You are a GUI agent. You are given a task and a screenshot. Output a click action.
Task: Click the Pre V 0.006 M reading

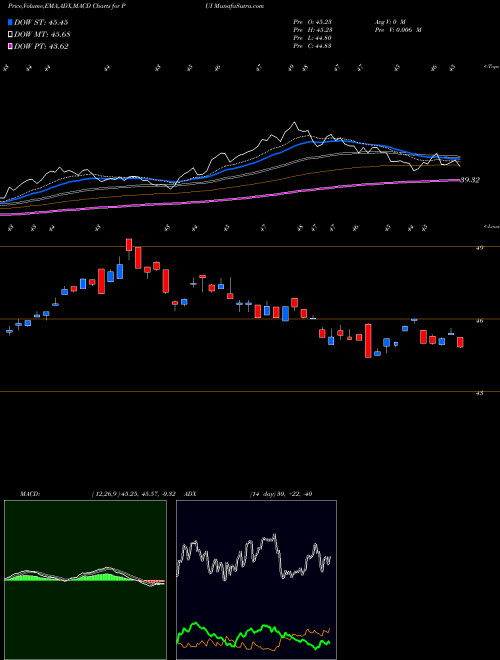click(x=397, y=29)
